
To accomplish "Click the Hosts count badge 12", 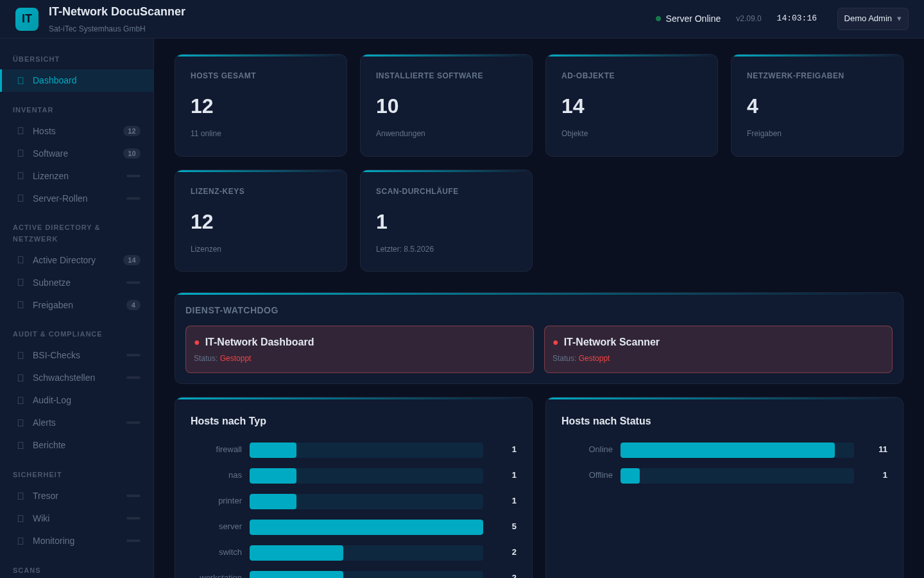I will 132,131.
